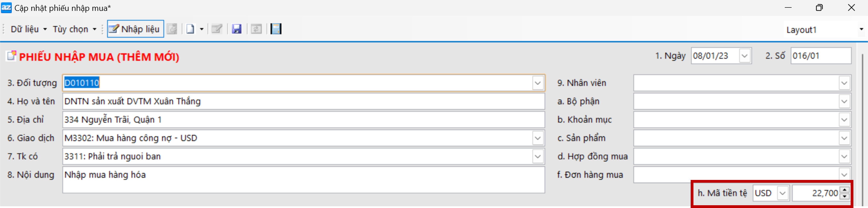Expand the Layout1 layout selector
The image size is (868, 208).
tap(861, 29)
